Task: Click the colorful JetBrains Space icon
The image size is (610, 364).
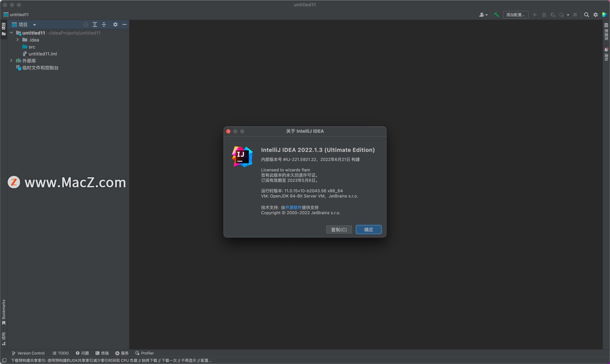Action: tap(605, 15)
